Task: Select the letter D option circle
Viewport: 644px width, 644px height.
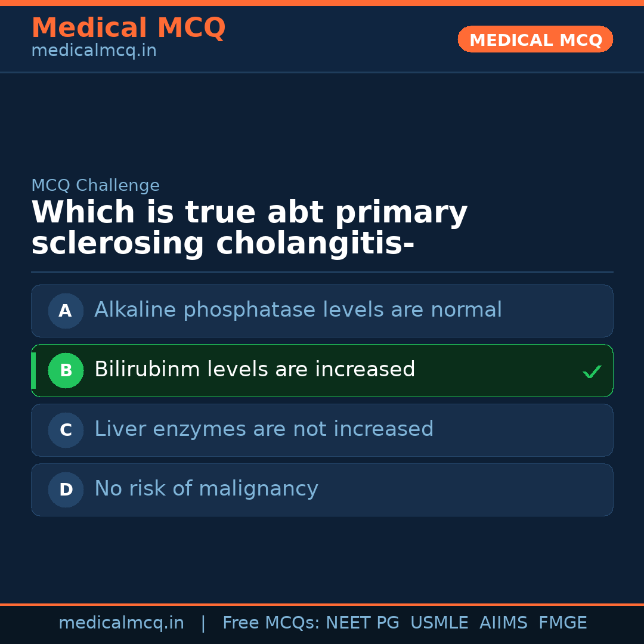Action: point(66,490)
